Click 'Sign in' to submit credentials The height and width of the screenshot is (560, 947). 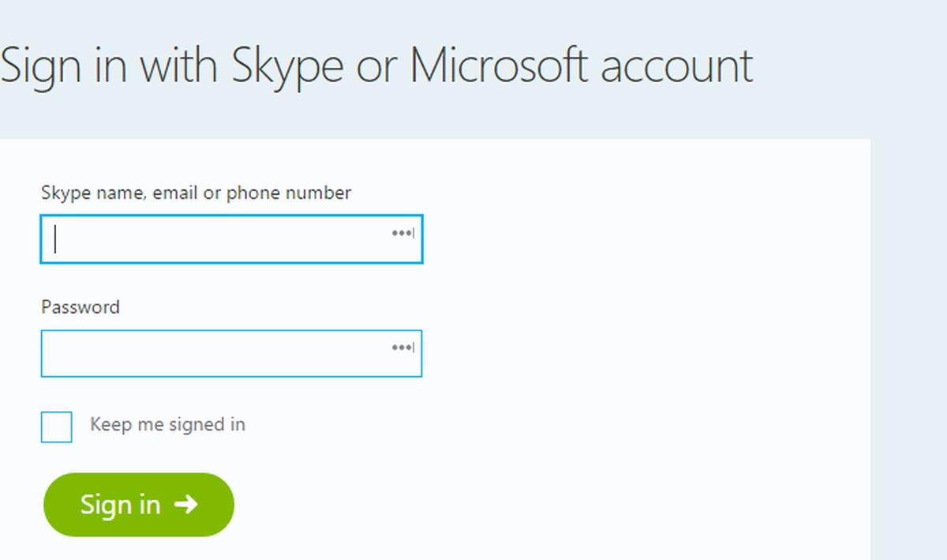138,505
